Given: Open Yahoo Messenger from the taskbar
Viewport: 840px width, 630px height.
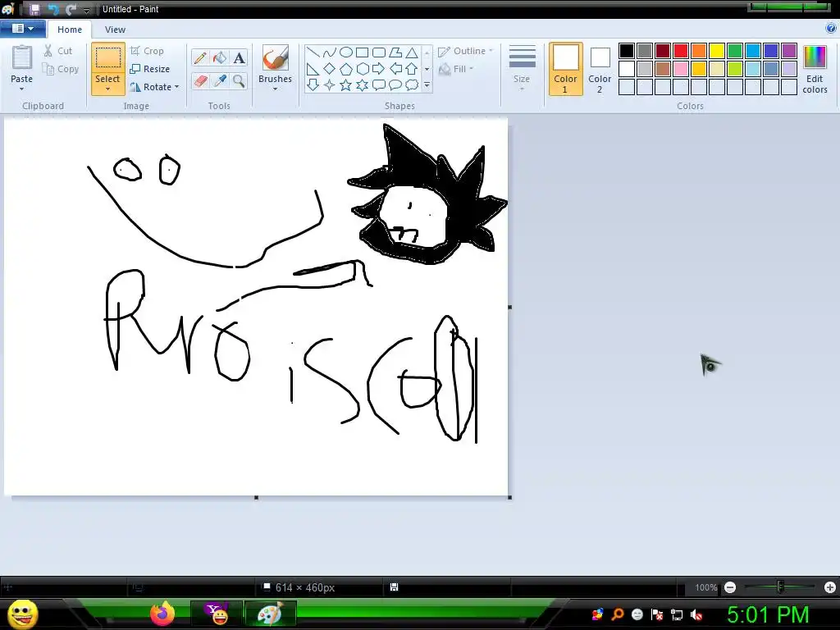Looking at the screenshot, I should tap(217, 614).
